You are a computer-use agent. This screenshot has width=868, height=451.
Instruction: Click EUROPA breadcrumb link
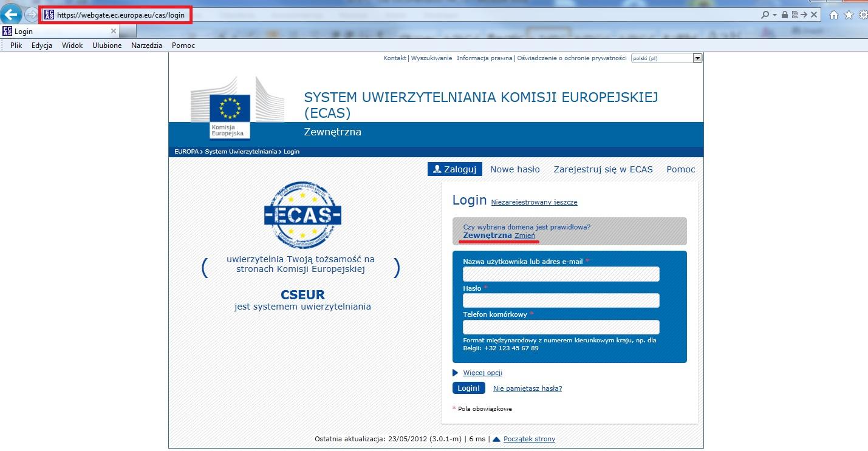tap(186, 152)
